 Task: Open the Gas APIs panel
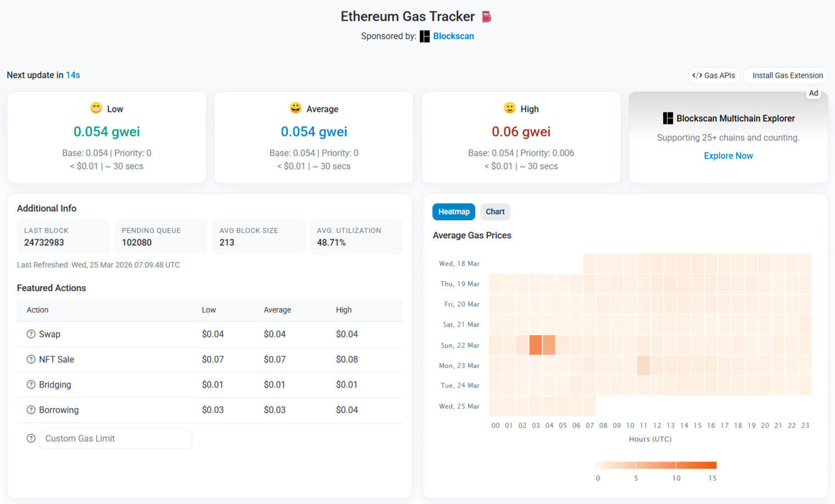point(714,75)
